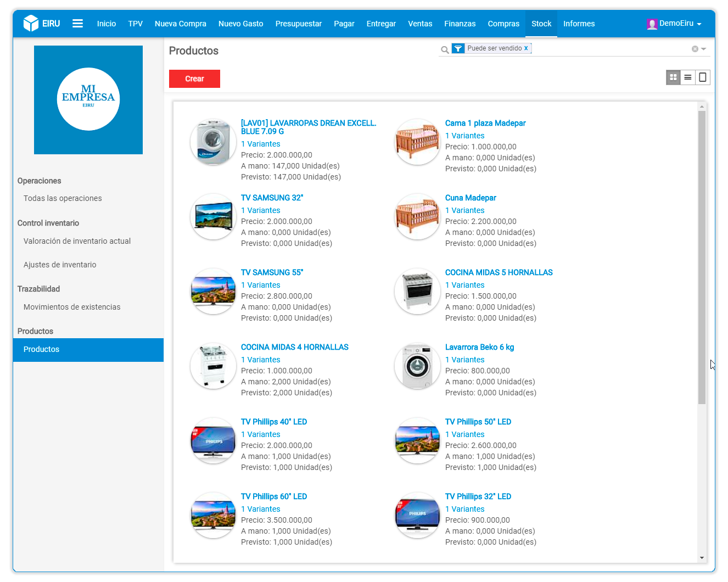728x582 pixels.
Task: Open Cocina Midas 5 Hornallas image
Action: pos(417,291)
